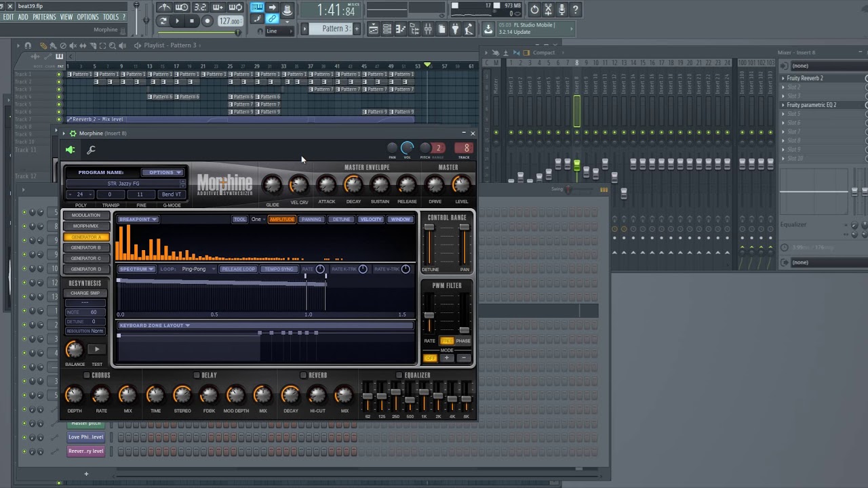Viewport: 868px width, 488px height.
Task: Enable the DELAY effect checkbox
Action: [197, 375]
